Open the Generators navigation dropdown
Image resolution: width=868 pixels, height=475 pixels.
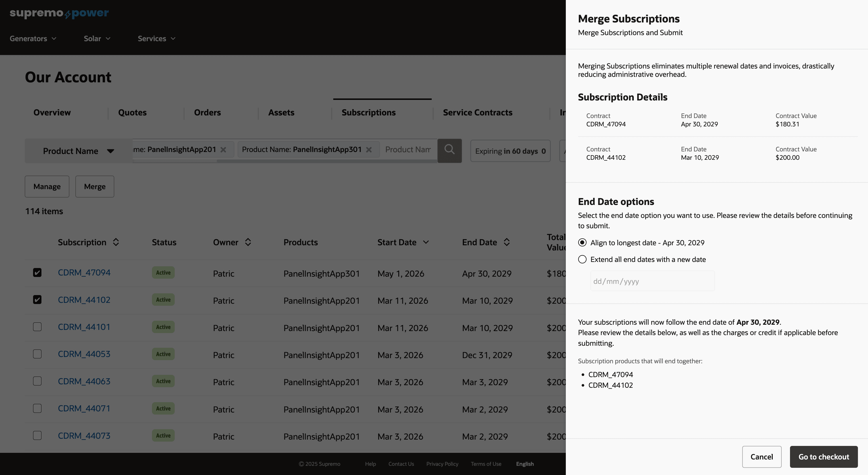click(33, 38)
